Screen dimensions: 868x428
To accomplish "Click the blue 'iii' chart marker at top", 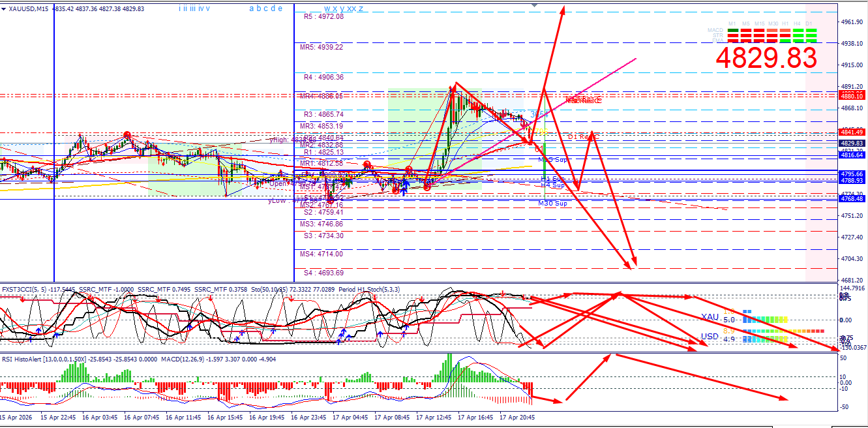I will point(193,8).
